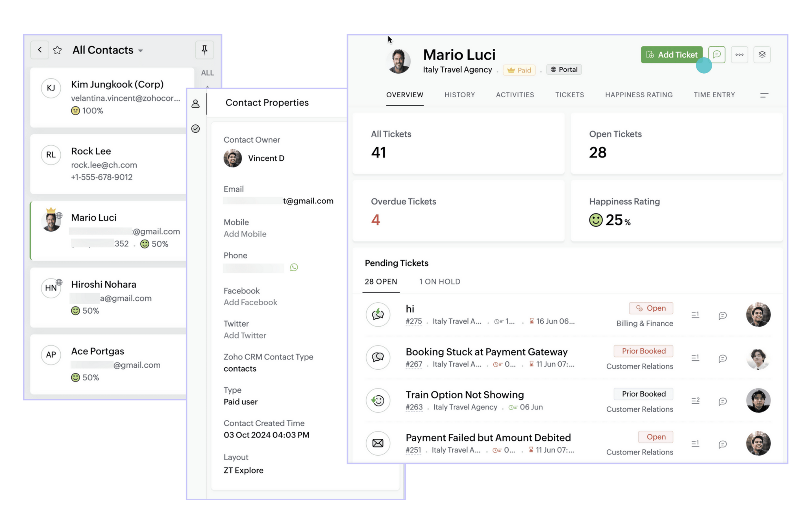Select the 1 ON HOLD tab
This screenshot has width=812, height=514.
pyautogui.click(x=439, y=282)
